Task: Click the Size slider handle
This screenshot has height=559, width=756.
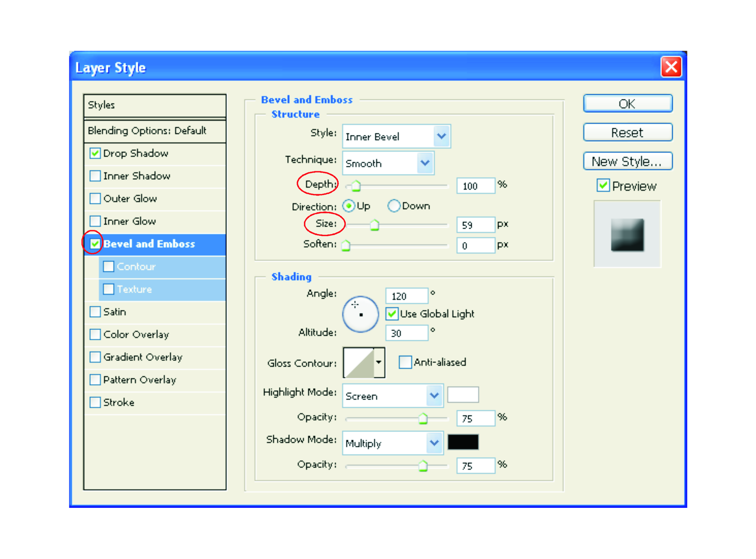Action: pos(374,225)
